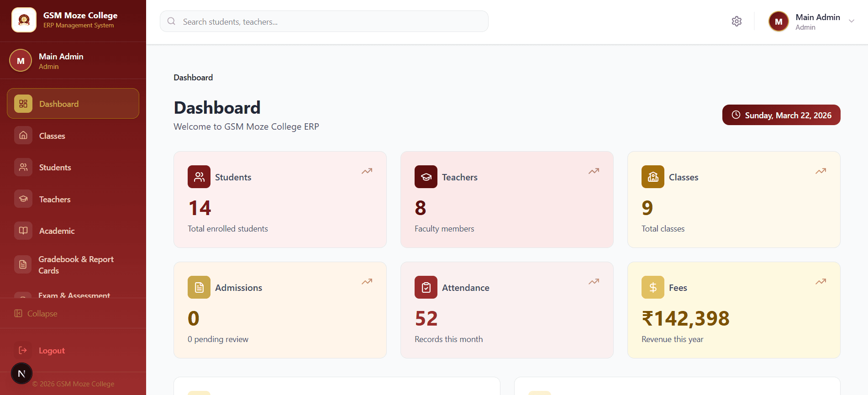868x395 pixels.
Task: Click the Attendance clipboard icon
Action: (426, 287)
